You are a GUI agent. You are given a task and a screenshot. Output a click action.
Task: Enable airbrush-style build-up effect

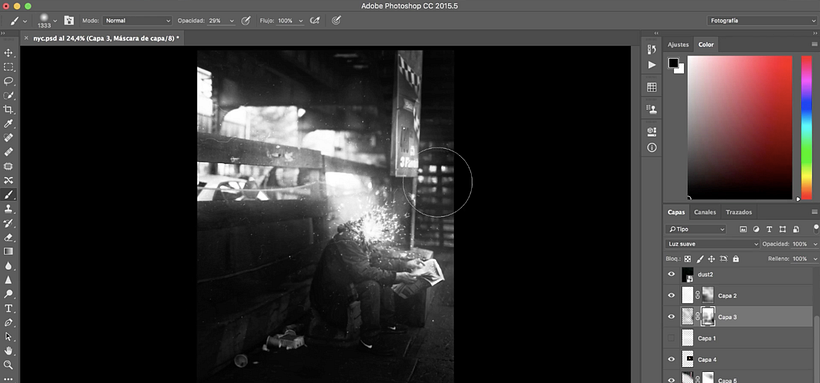click(x=315, y=20)
